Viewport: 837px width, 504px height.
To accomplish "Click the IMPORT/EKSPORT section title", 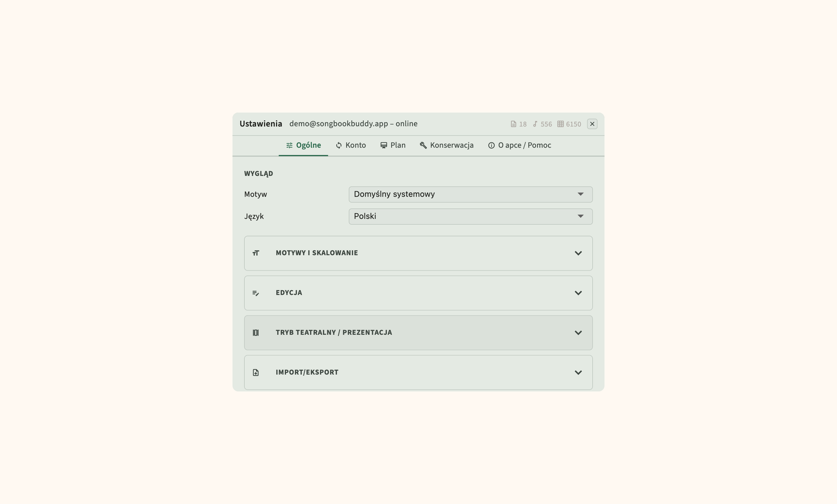I will click(x=307, y=372).
